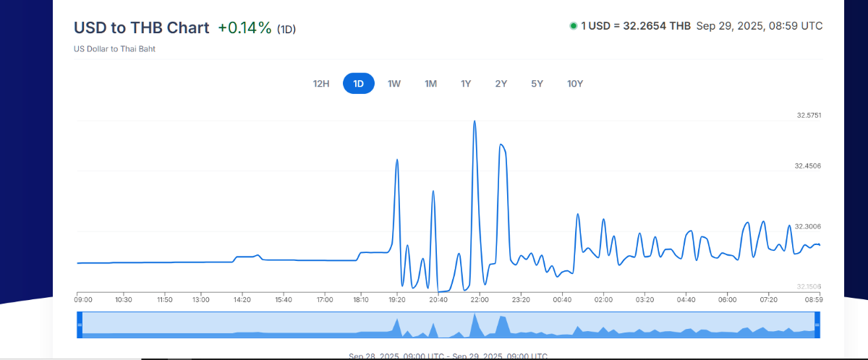Select the active 1D time range
Viewport: 868px width, 360px height.
[x=358, y=84]
